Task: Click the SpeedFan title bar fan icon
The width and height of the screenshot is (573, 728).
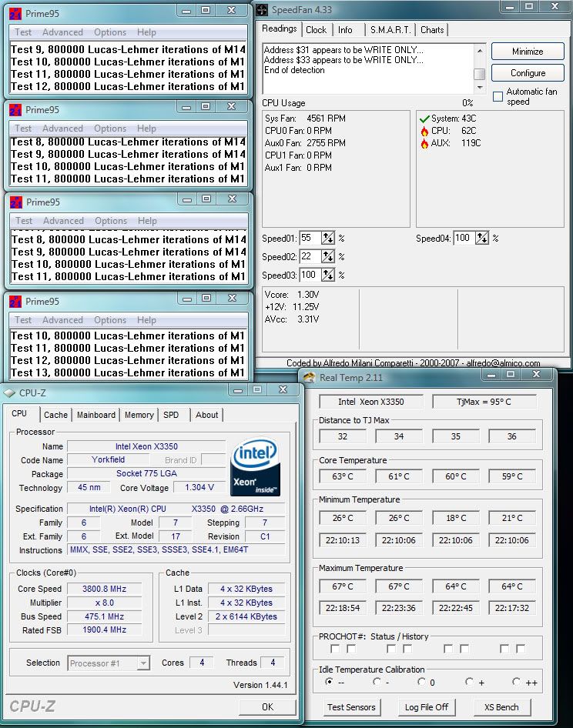Action: (262, 10)
